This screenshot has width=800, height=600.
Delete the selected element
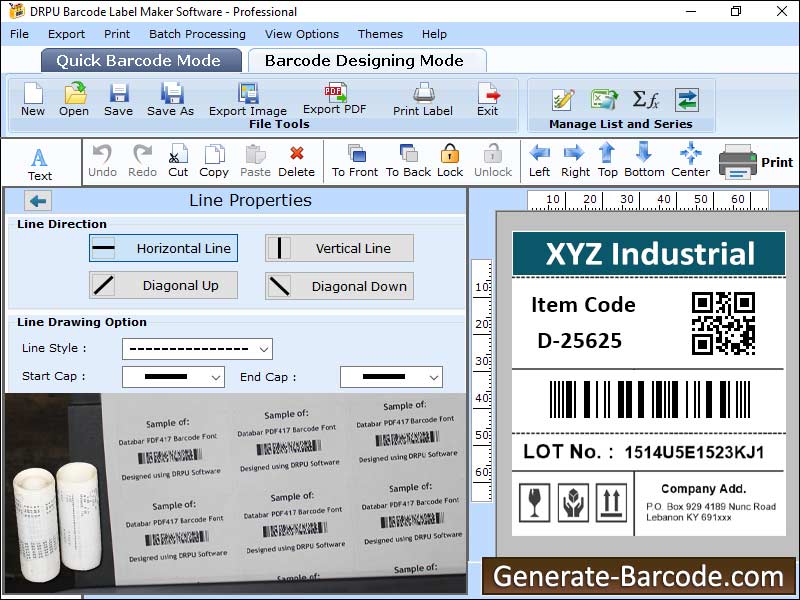click(x=296, y=160)
